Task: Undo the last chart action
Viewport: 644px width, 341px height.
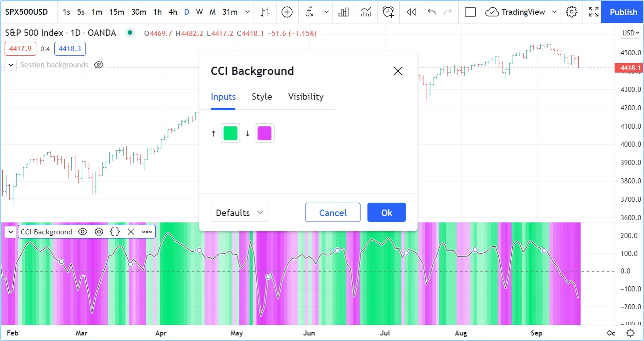Action: pos(431,12)
